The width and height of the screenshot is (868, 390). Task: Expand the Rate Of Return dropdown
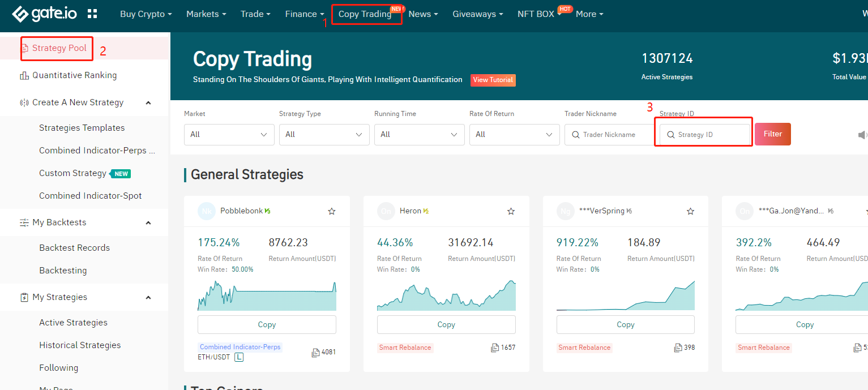[x=514, y=135]
